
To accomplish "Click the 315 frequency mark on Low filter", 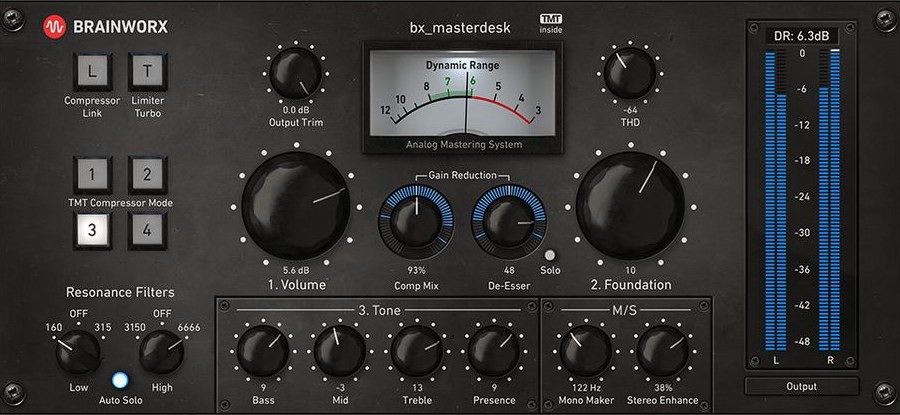I will (103, 327).
